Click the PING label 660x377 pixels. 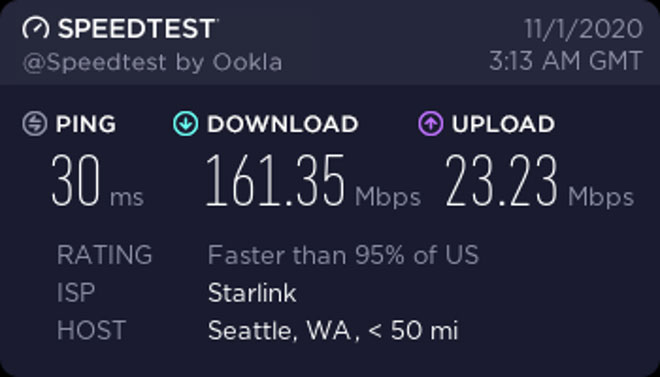(86, 124)
